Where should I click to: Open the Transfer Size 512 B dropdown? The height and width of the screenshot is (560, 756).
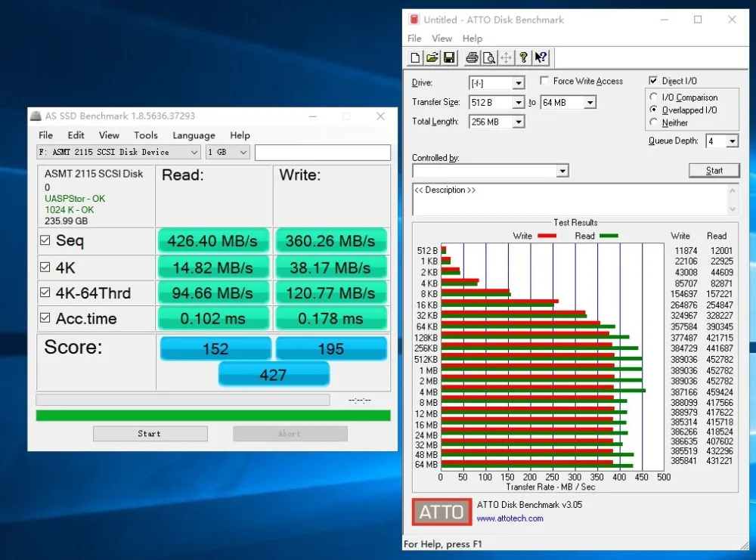click(x=519, y=102)
